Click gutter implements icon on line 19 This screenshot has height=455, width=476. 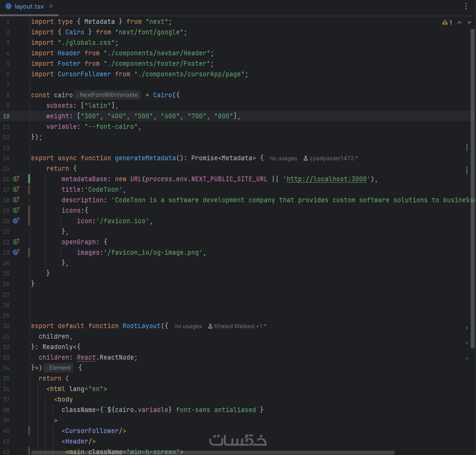click(16, 210)
